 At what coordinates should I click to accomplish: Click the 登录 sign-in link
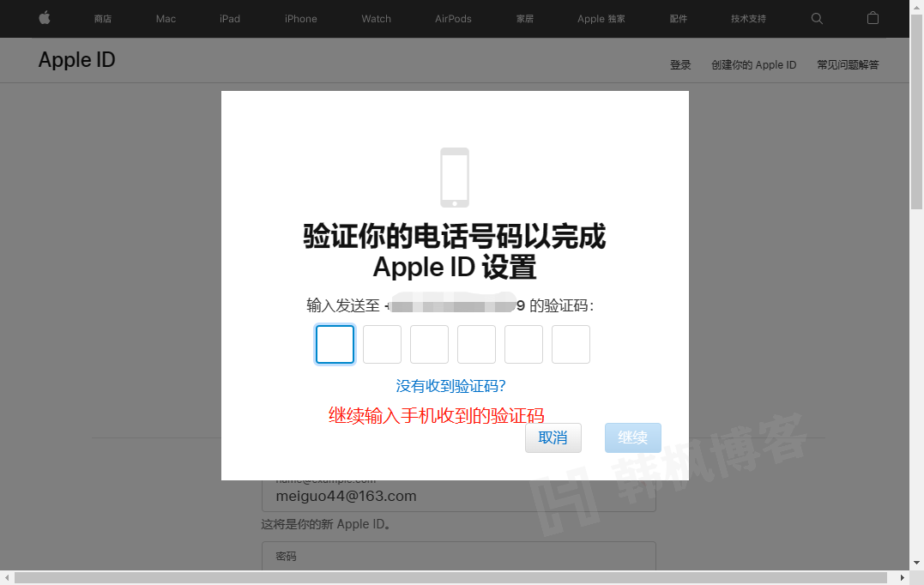680,63
